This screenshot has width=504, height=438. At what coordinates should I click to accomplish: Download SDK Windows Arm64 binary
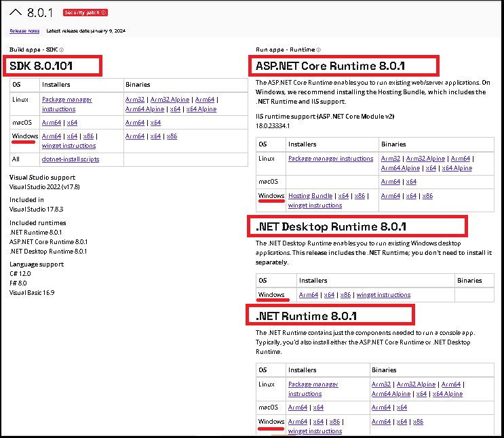pyautogui.click(x=135, y=136)
